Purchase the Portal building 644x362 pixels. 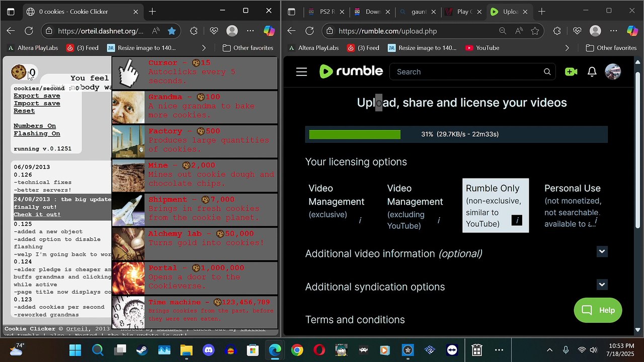pyautogui.click(x=194, y=278)
